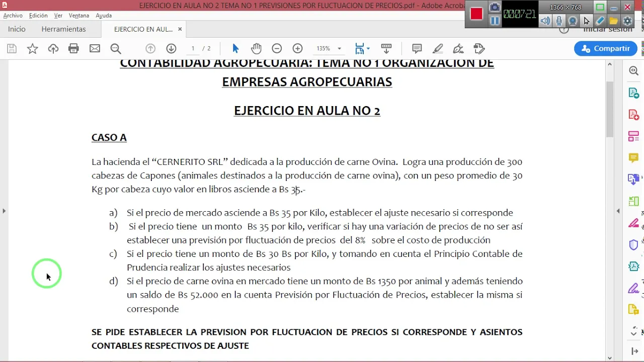Image resolution: width=644 pixels, height=362 pixels.
Task: Open the find text magnifier tool
Action: coord(116,49)
